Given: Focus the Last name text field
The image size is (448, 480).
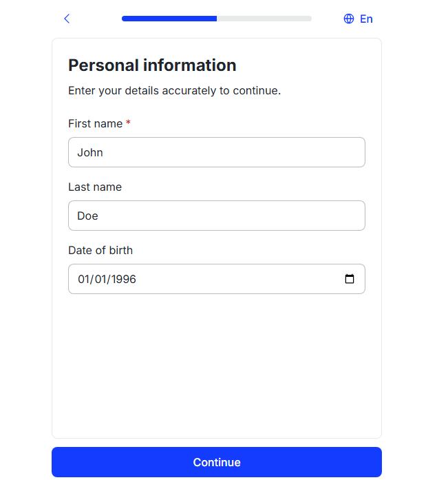Looking at the screenshot, I should point(216,216).
